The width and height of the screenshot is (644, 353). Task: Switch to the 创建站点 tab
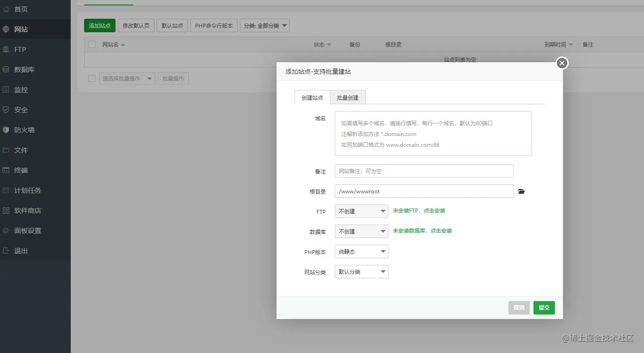[312, 98]
